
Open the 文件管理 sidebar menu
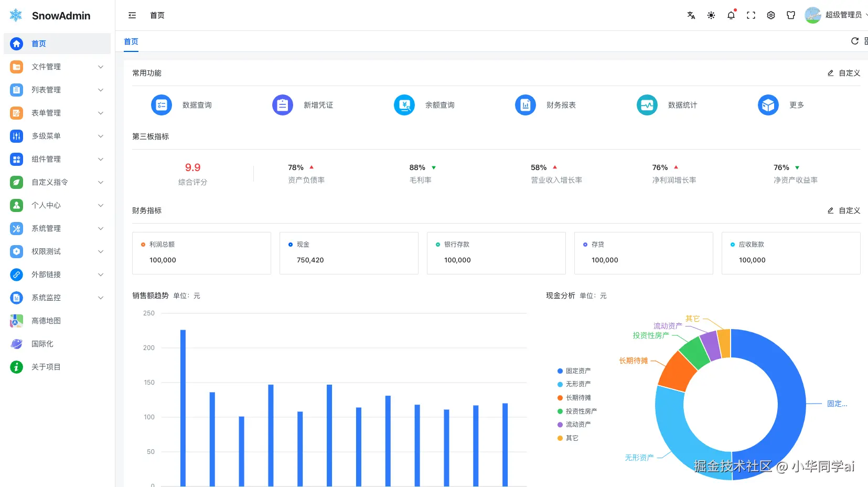click(57, 67)
